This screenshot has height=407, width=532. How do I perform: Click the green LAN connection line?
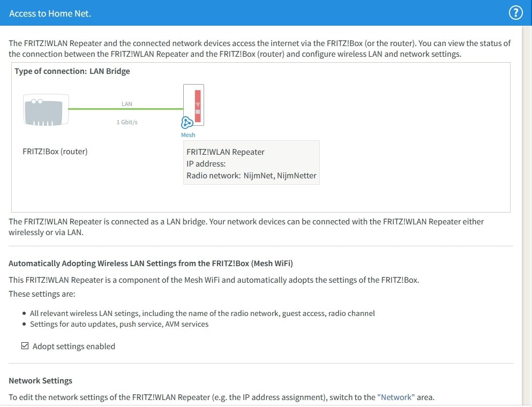[x=126, y=110]
